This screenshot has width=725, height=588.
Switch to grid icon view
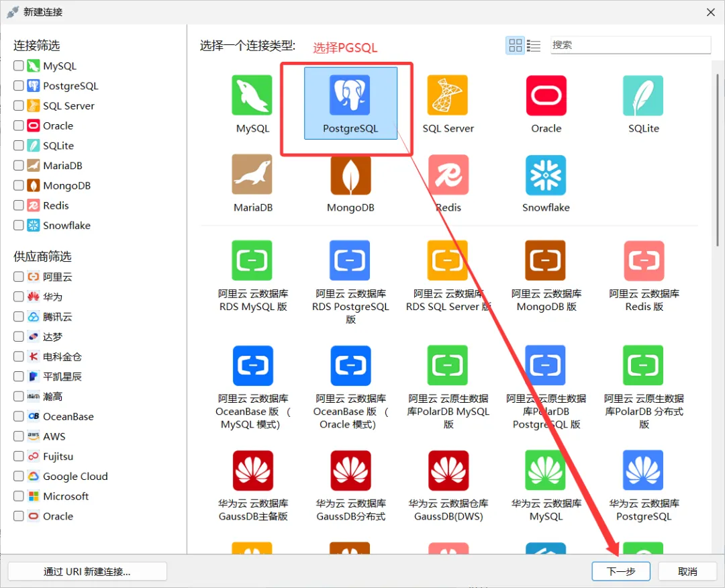(x=515, y=45)
